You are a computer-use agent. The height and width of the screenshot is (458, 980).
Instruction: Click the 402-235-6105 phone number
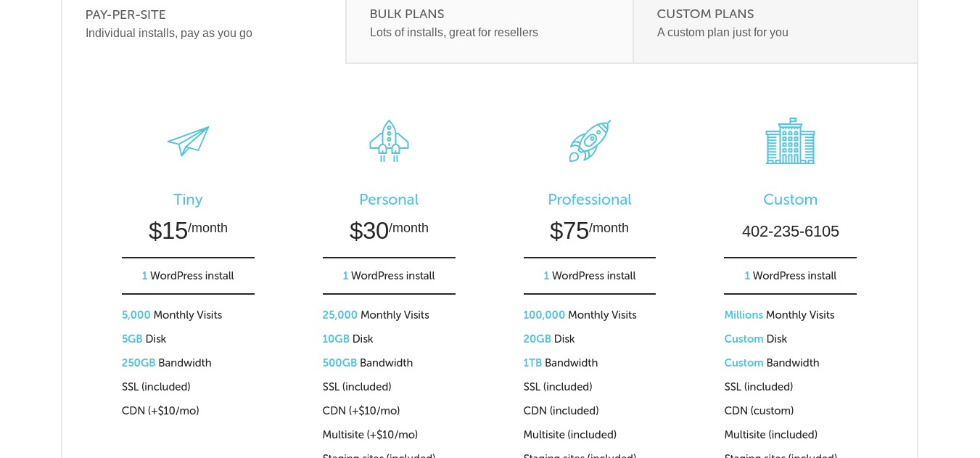790,232
